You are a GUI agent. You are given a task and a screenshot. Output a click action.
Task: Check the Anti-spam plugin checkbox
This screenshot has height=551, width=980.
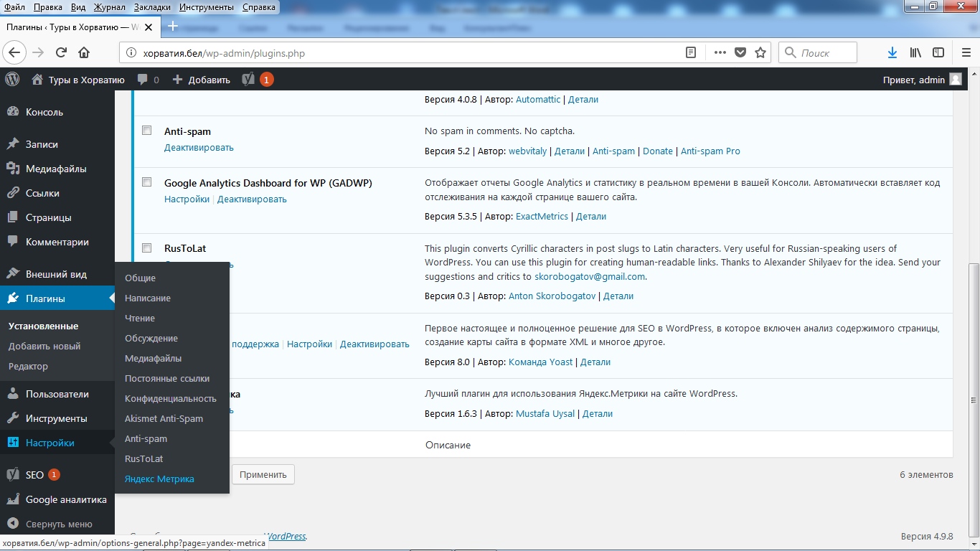147,131
